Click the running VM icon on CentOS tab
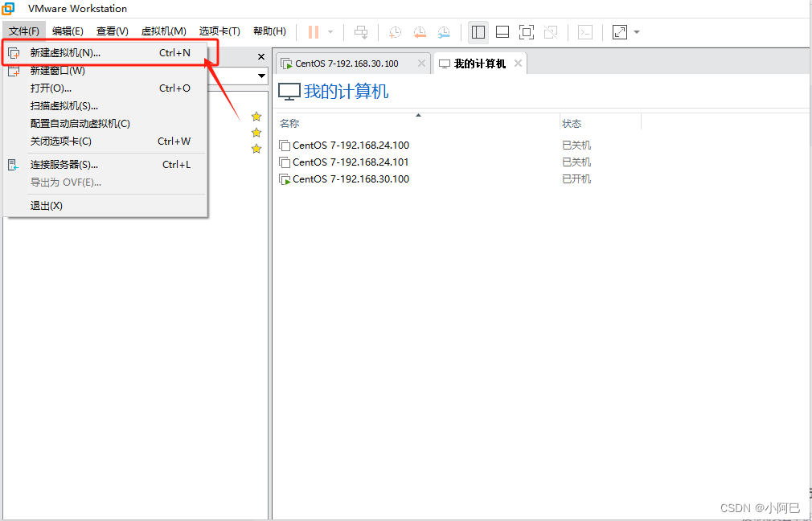This screenshot has width=812, height=521. [286, 64]
